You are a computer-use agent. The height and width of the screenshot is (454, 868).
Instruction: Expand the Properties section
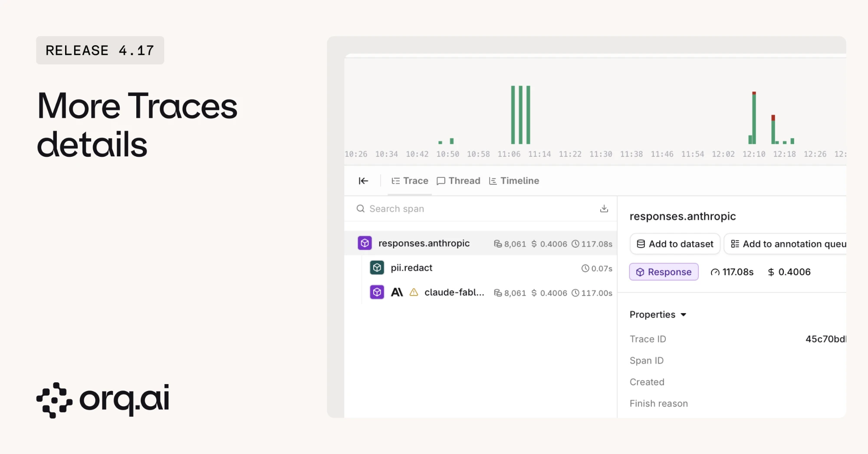[x=658, y=315]
